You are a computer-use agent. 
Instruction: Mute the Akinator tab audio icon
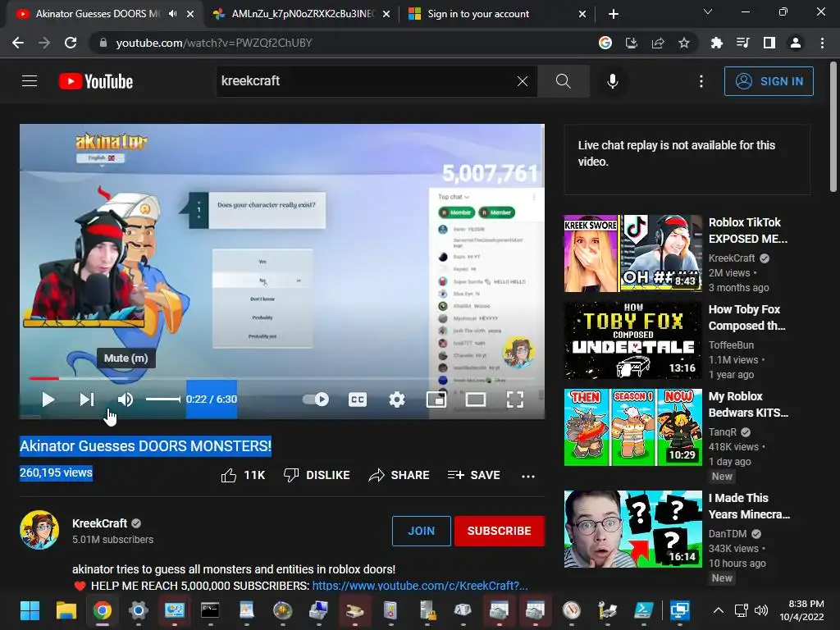pos(172,14)
